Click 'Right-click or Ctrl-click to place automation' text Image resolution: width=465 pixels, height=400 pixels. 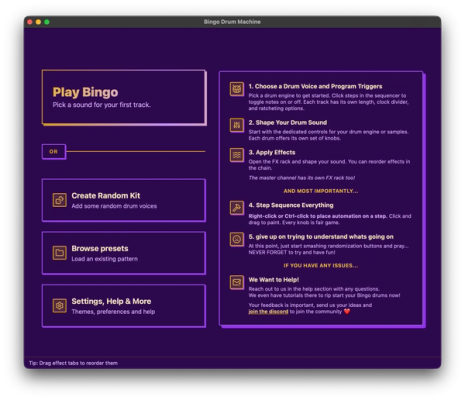tap(317, 216)
